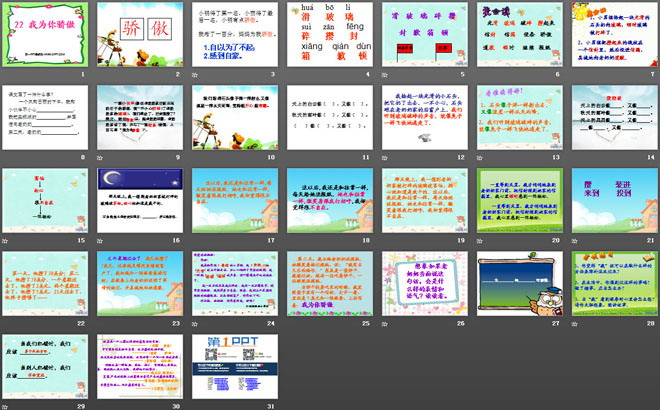The height and width of the screenshot is (410, 660).
Task: Click the animation star under slide 26
Action: click(385, 324)
